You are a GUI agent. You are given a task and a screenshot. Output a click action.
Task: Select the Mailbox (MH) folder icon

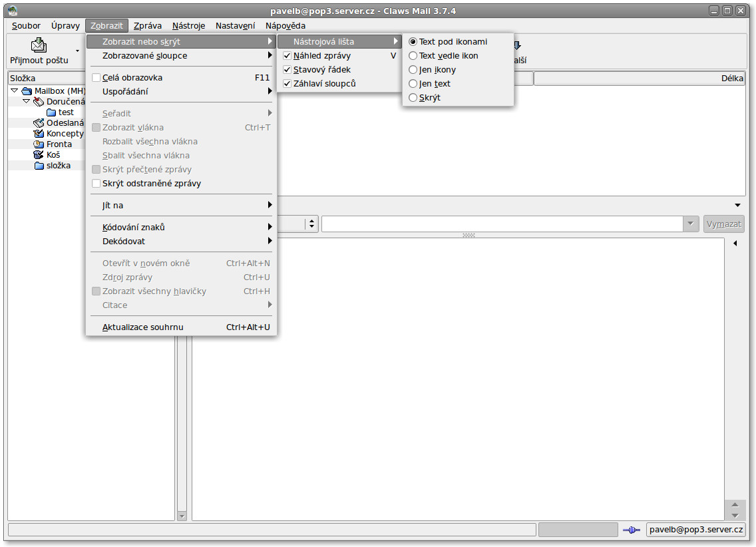click(x=27, y=91)
